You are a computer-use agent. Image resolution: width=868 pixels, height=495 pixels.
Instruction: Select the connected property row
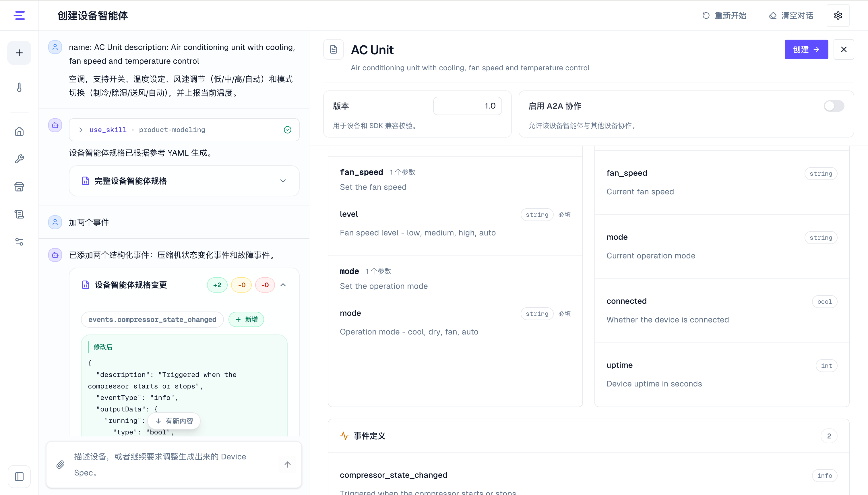point(722,310)
